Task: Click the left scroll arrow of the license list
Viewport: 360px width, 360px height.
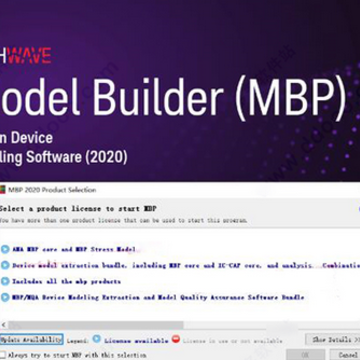Action: (x=4, y=325)
